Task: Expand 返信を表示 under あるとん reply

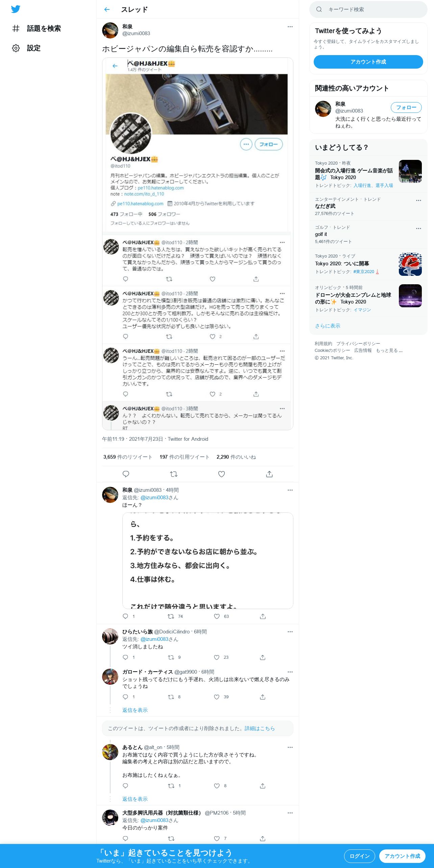Action: (x=135, y=799)
